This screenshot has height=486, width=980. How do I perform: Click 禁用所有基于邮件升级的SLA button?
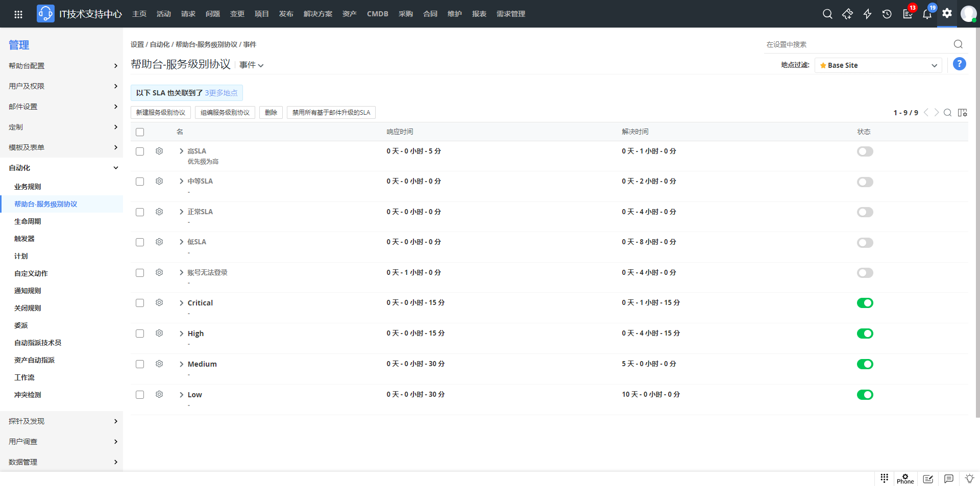(x=331, y=113)
